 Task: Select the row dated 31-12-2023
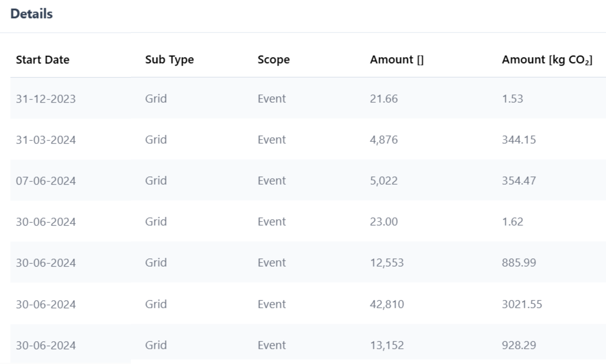(x=46, y=99)
